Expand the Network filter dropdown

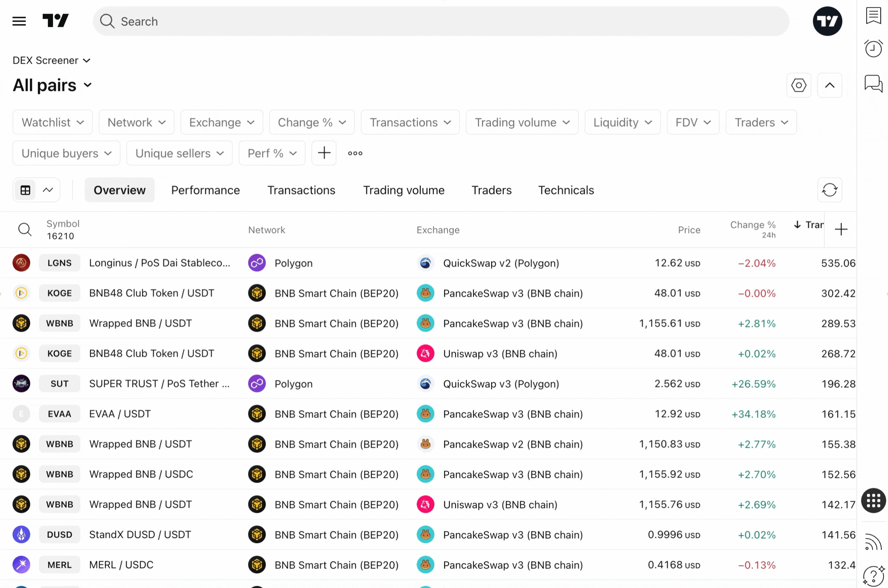tap(136, 122)
